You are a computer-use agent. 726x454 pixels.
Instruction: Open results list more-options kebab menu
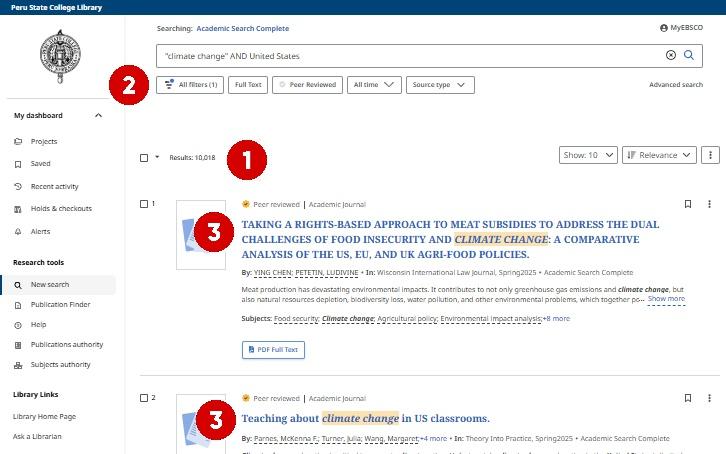(710, 155)
